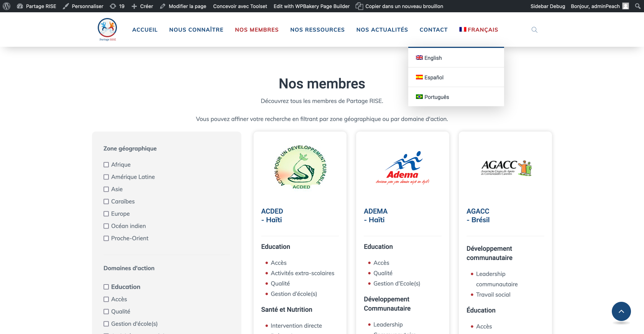Viewport: 644px width, 334px height.
Task: Click the Santé et Nutrition heading
Action: [x=287, y=309]
